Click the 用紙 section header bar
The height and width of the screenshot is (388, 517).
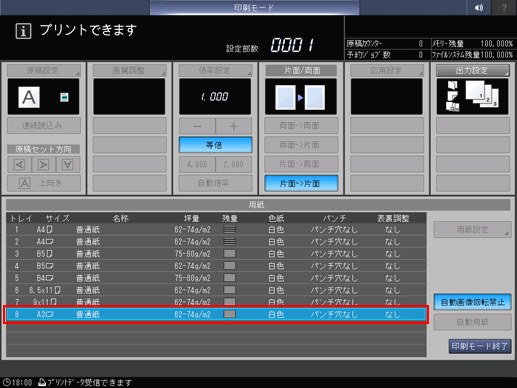click(258, 205)
